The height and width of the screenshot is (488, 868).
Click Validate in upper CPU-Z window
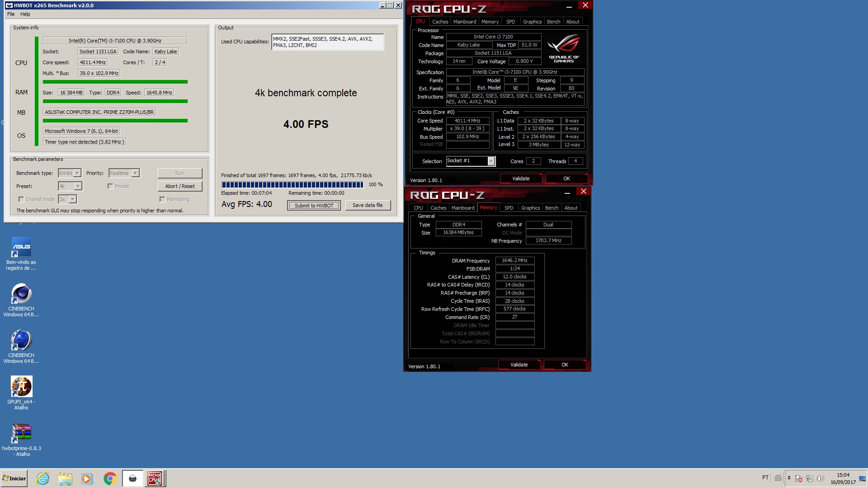[x=521, y=178]
